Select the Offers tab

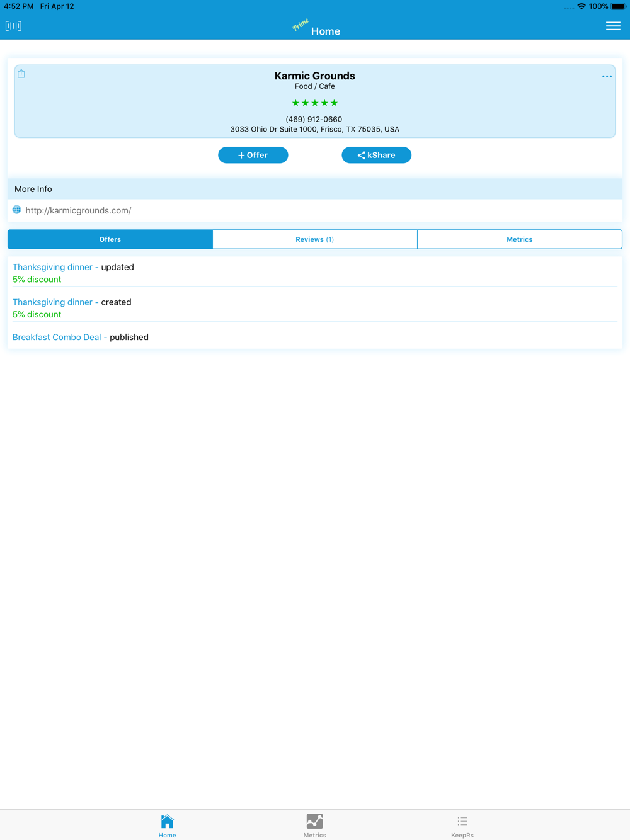click(110, 239)
